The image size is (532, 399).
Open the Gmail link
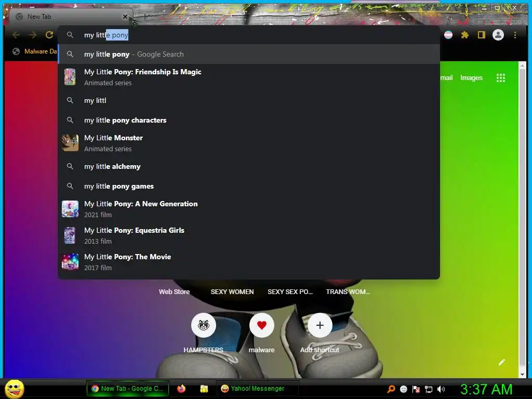(x=446, y=78)
